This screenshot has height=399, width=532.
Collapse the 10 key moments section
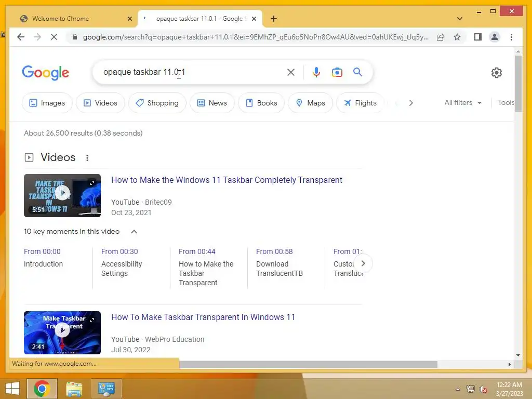(x=134, y=231)
